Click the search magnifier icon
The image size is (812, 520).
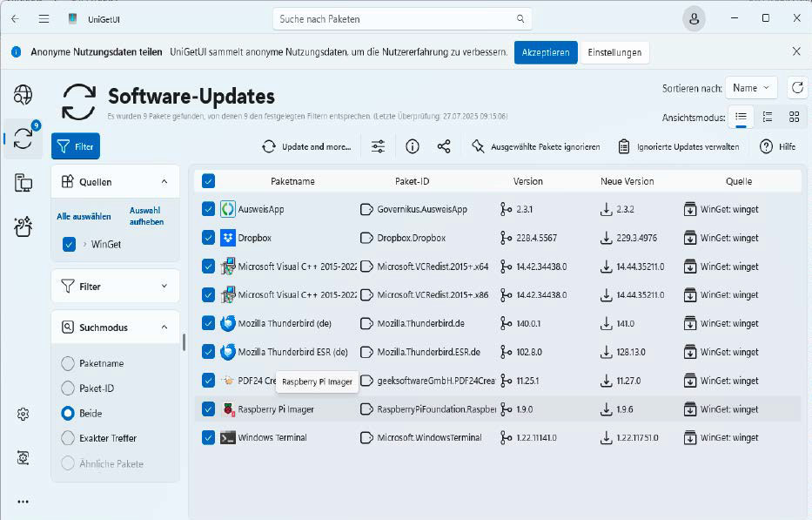click(x=520, y=19)
